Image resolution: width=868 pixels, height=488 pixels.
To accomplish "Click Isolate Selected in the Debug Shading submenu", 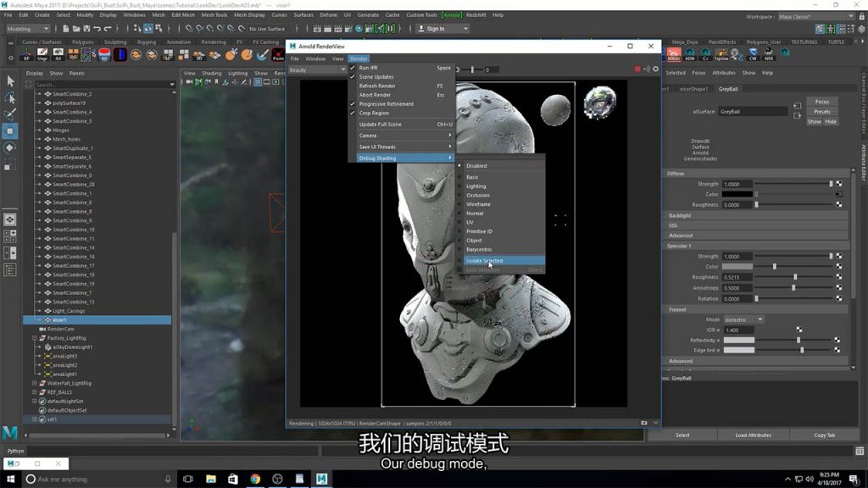I will [500, 261].
